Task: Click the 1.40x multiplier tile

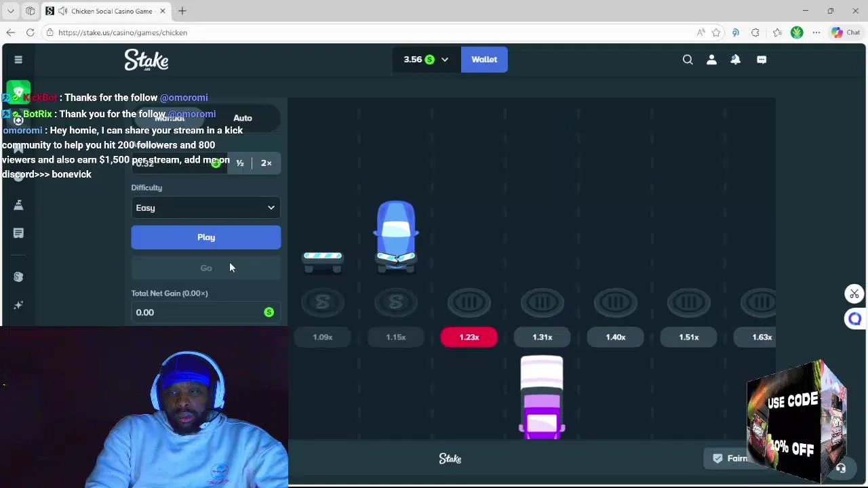Action: [x=616, y=337]
